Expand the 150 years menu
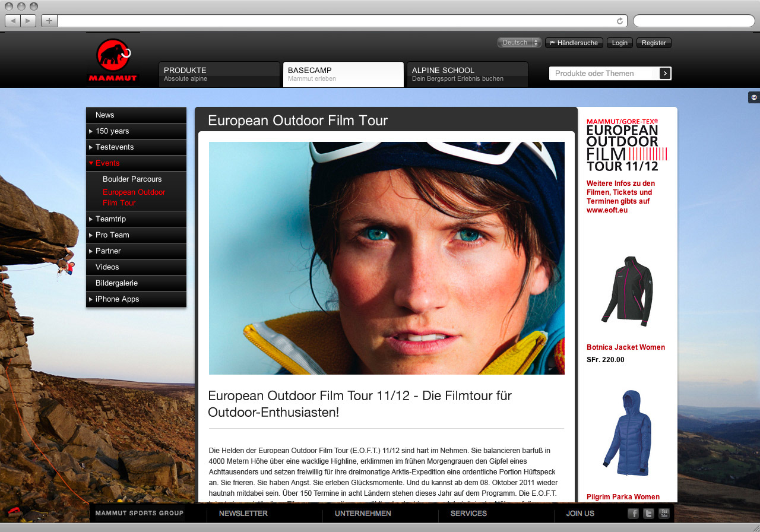Viewport: 760px width, 532px height. click(x=136, y=131)
